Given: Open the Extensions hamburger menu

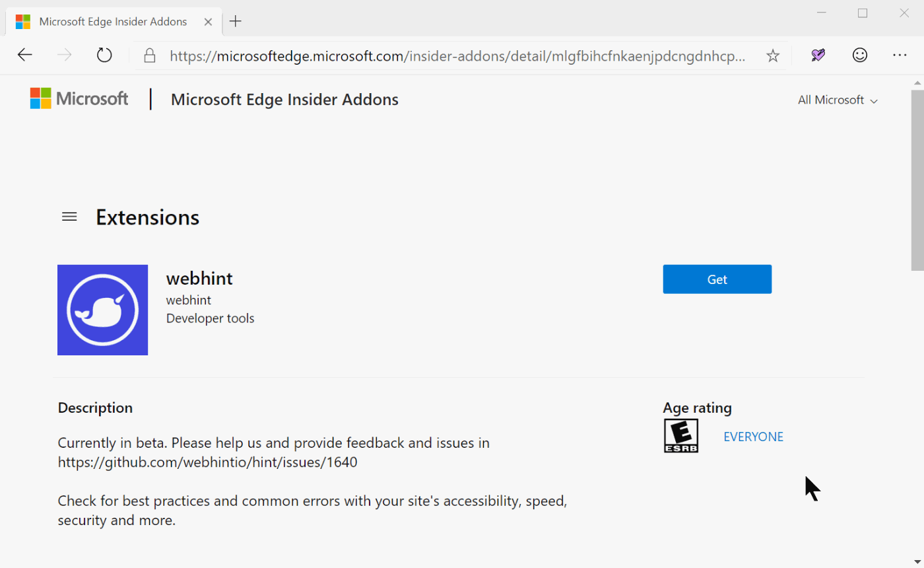Looking at the screenshot, I should click(69, 217).
